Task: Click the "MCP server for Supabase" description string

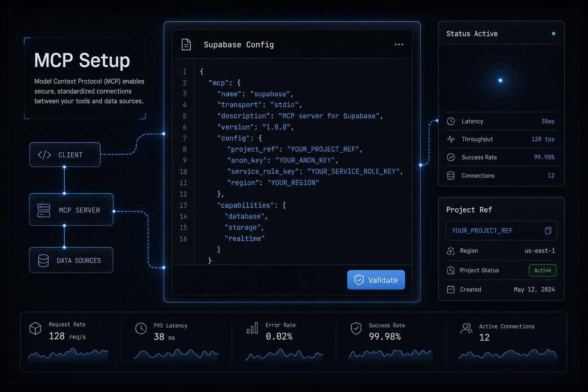Action: tap(329, 116)
